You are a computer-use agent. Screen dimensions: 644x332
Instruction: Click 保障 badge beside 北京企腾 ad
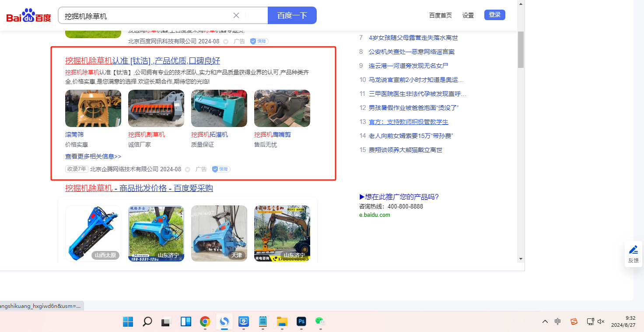coord(221,169)
